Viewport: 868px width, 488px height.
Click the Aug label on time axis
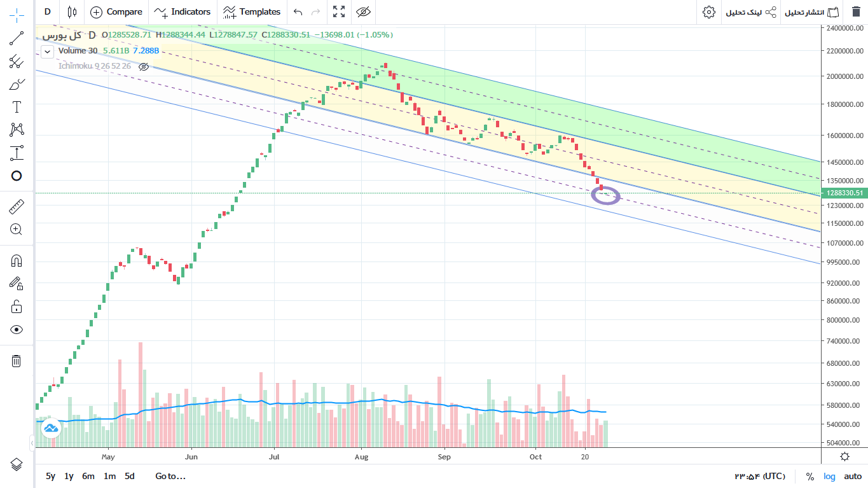coord(361,456)
